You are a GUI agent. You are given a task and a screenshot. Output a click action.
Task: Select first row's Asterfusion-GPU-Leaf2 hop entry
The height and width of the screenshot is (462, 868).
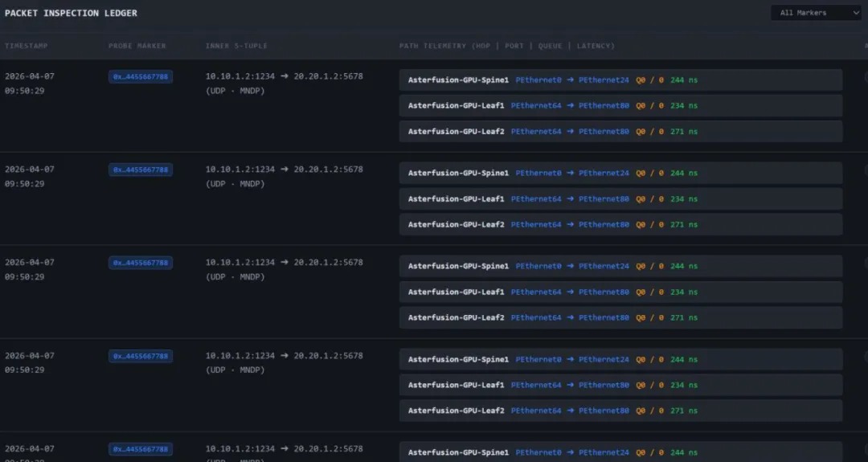tap(620, 132)
